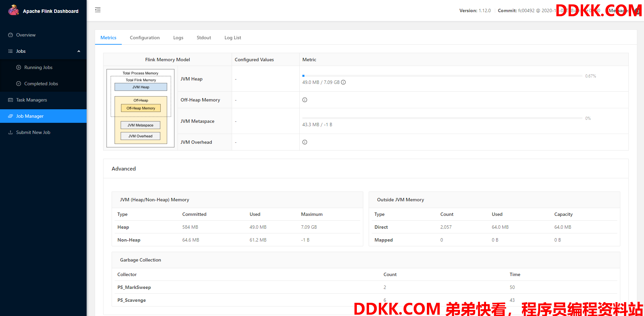The height and width of the screenshot is (316, 644).
Task: Click the Submit New Job upload icon
Action: (x=10, y=132)
